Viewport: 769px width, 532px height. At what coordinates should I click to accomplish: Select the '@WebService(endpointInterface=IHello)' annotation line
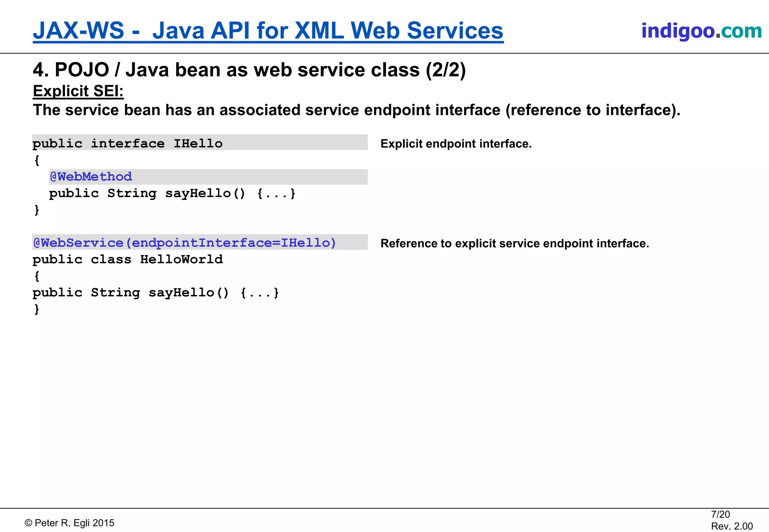point(184,243)
